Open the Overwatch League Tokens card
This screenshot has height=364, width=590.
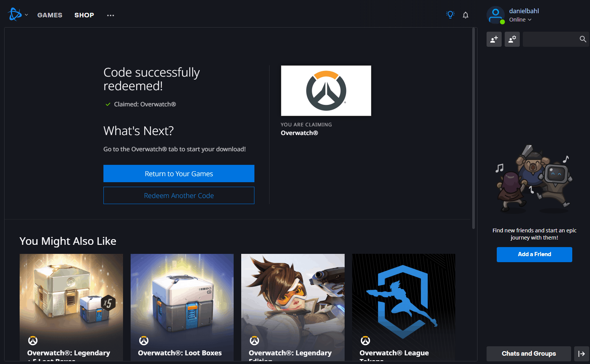[404, 307]
